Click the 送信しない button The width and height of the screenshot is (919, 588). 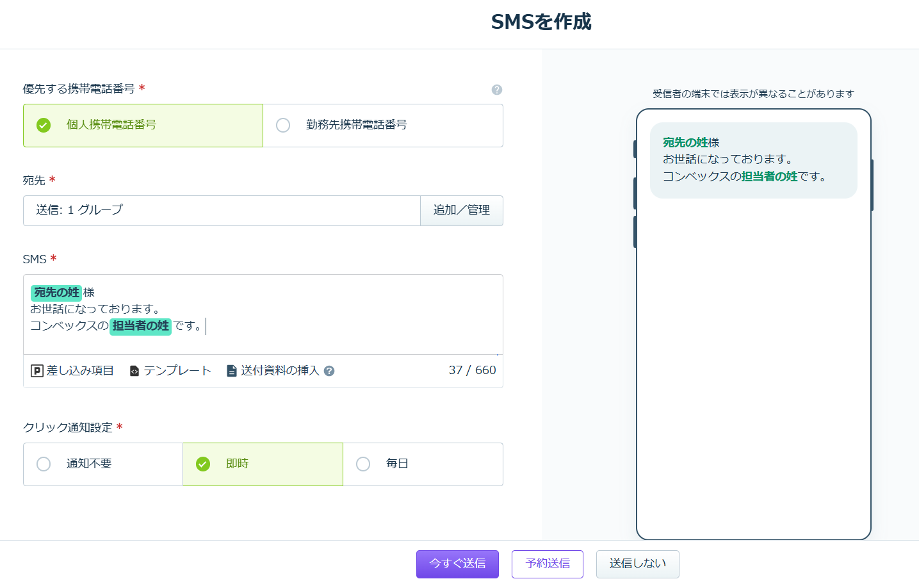coord(638,564)
